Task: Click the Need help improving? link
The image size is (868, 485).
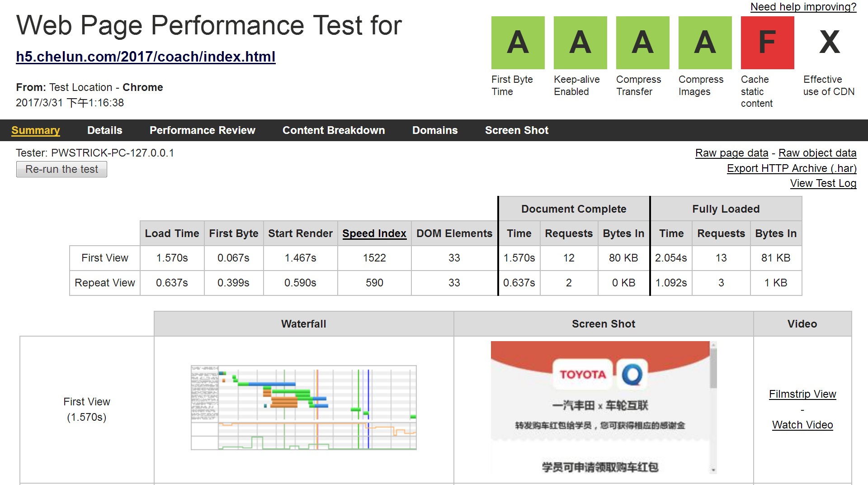Action: click(x=803, y=7)
